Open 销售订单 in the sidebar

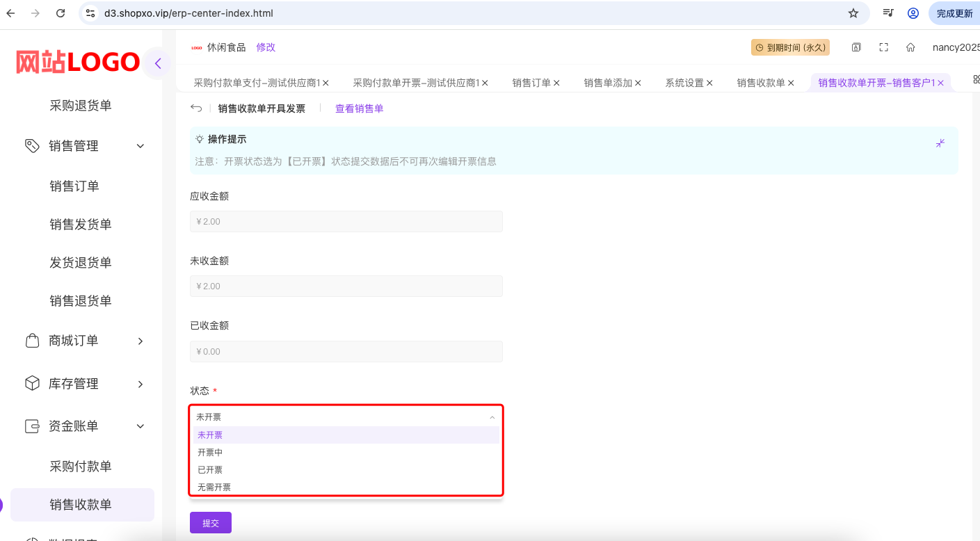74,186
